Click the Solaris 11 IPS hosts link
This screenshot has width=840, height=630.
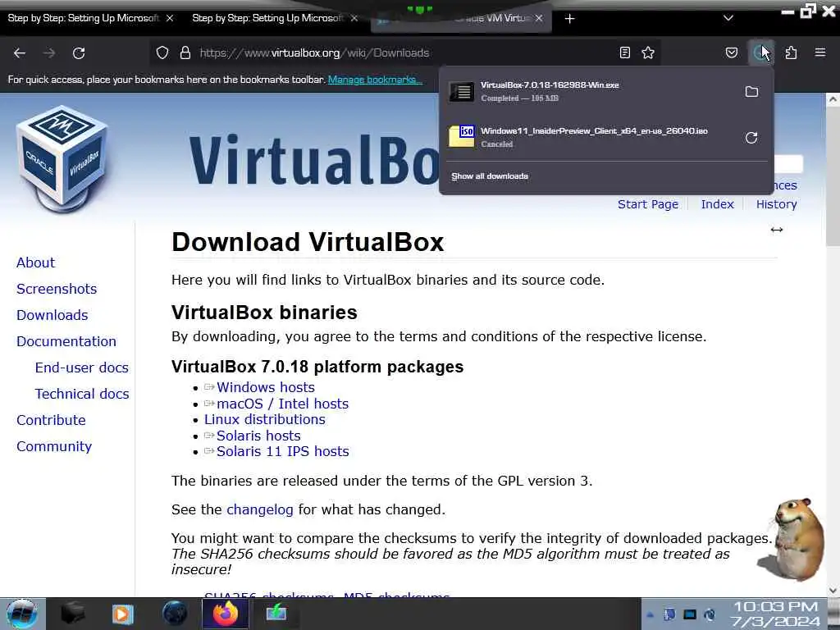click(282, 452)
